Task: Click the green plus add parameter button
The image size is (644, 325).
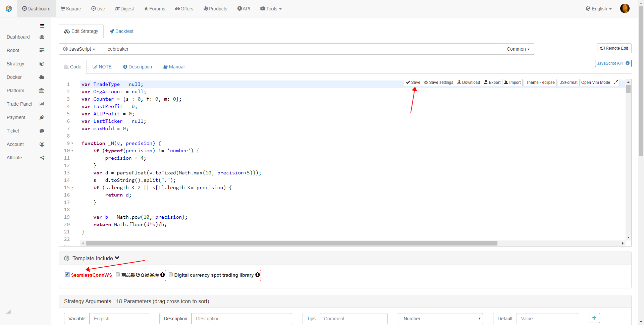Action: tap(594, 318)
